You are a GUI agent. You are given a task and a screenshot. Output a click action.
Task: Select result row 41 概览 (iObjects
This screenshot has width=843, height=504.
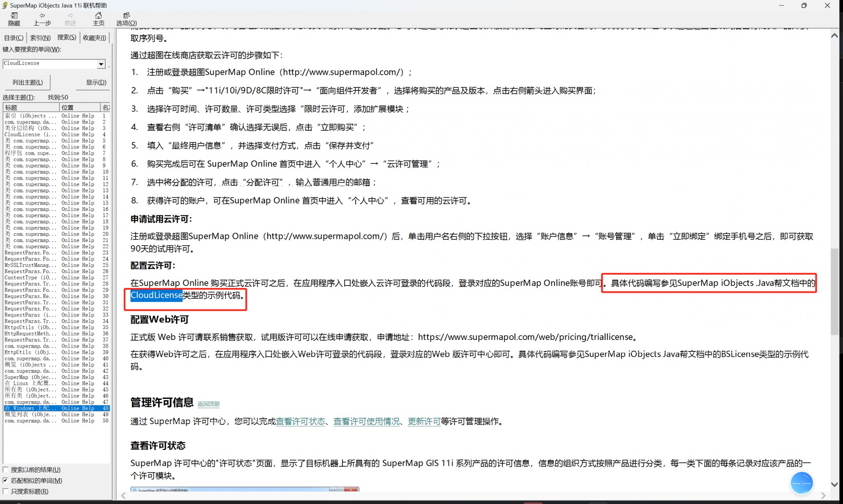pos(57,364)
